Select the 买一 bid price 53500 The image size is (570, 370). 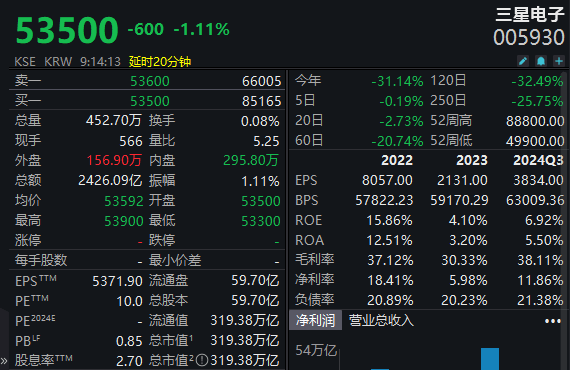(150, 101)
